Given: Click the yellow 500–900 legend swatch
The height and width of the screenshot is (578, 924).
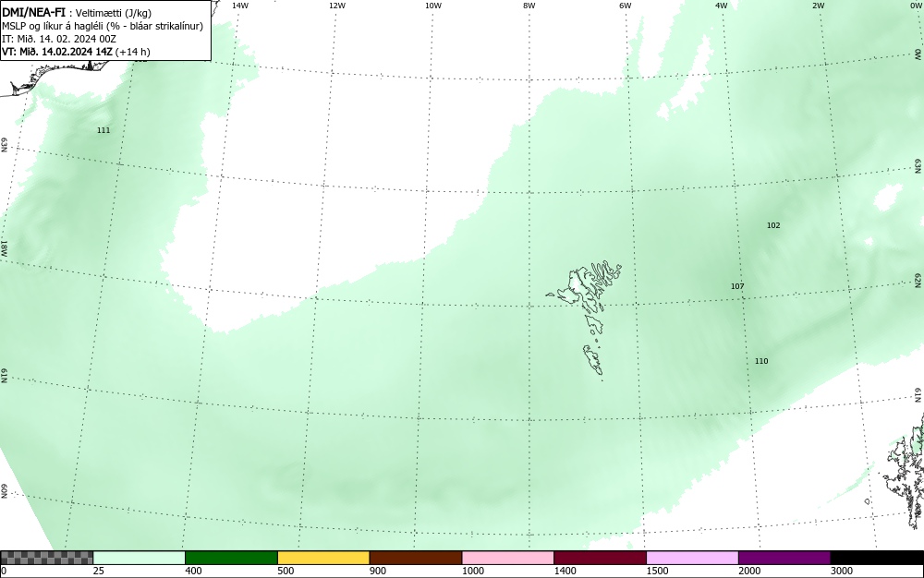Looking at the screenshot, I should point(323,558).
